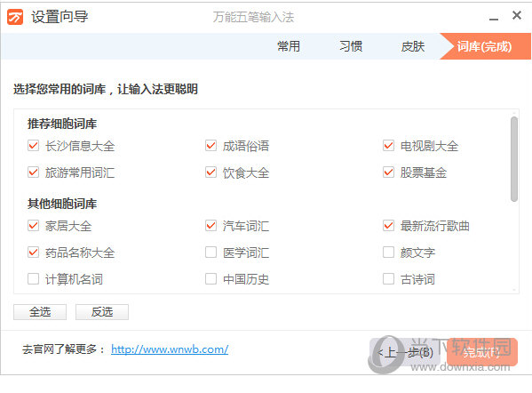Open the 习惯 tab
This screenshot has height=393, width=532.
coord(351,46)
